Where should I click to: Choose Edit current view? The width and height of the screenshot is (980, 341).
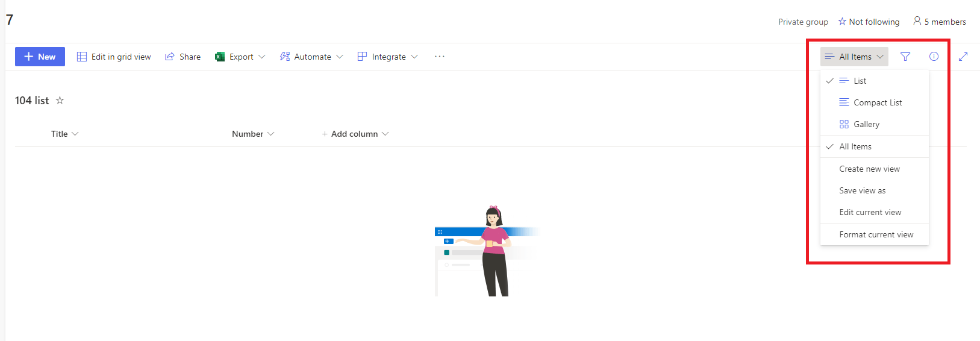(x=875, y=212)
